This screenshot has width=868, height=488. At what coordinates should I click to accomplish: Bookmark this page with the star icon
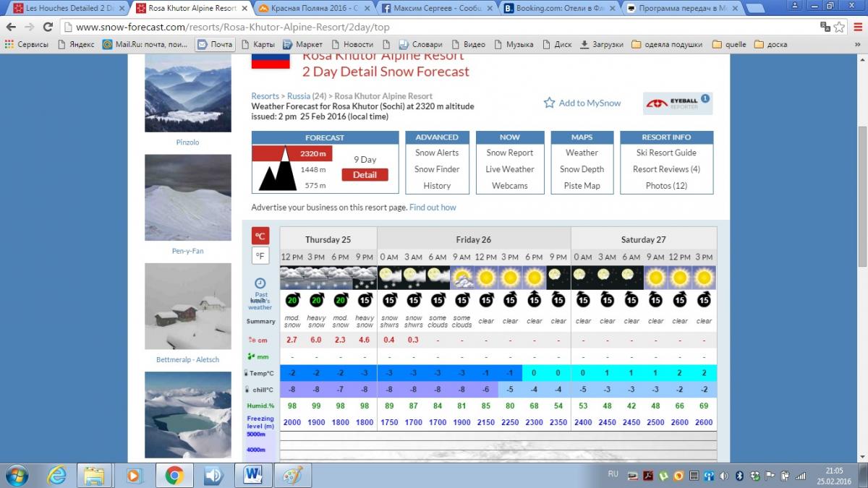pyautogui.click(x=840, y=27)
